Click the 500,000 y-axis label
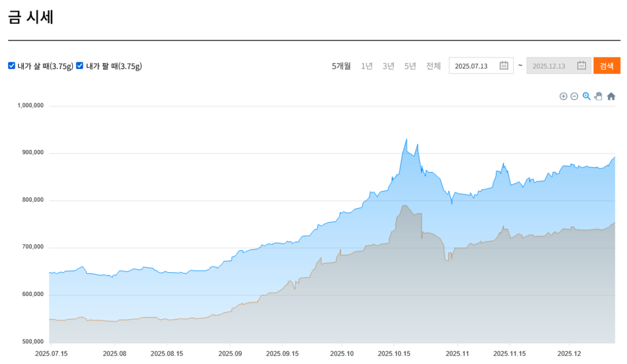The height and width of the screenshot is (364, 627). tap(33, 341)
